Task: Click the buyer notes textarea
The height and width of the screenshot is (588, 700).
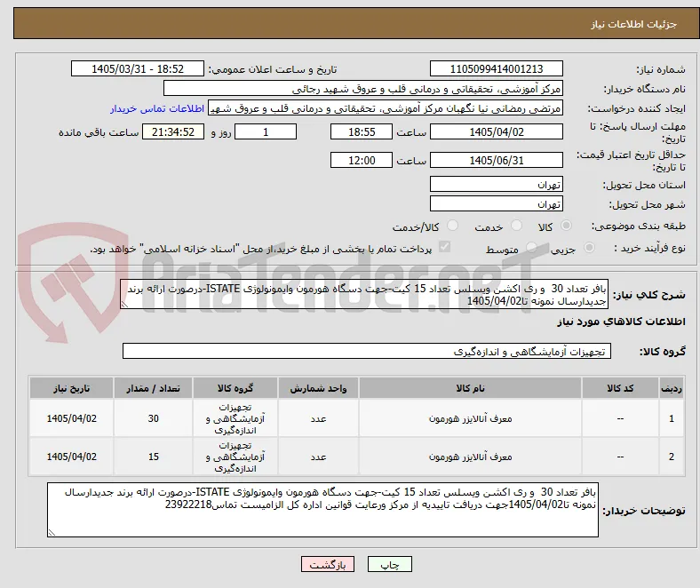Action: click(322, 510)
